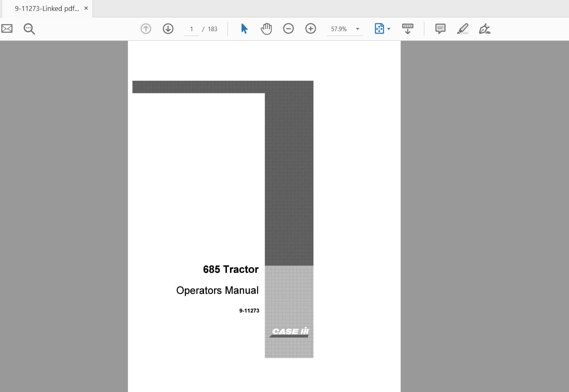The width and height of the screenshot is (569, 392).
Task: Click the fit page icon
Action: tap(379, 29)
